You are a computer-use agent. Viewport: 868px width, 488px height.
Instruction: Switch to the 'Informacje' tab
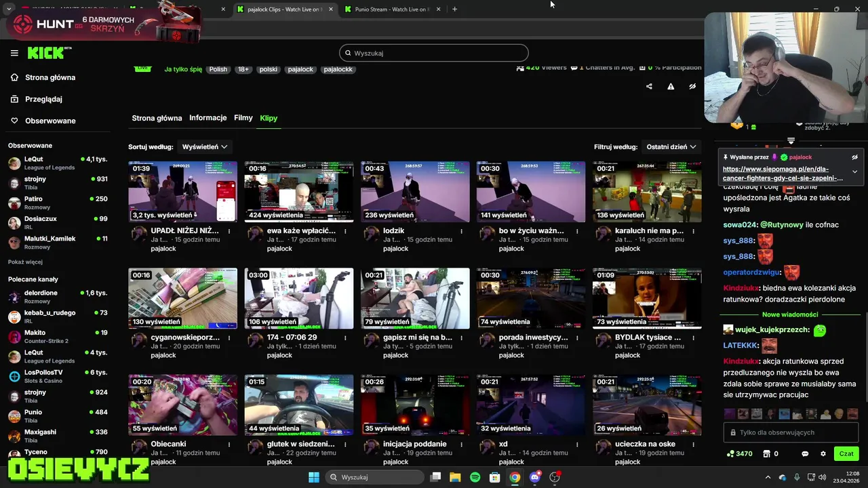coord(208,118)
